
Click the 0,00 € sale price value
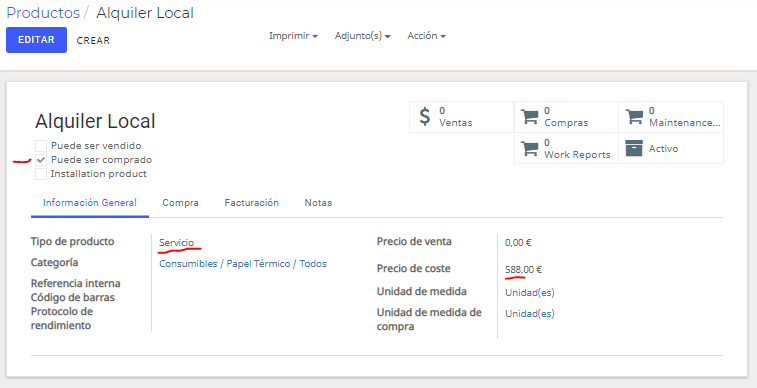click(518, 243)
